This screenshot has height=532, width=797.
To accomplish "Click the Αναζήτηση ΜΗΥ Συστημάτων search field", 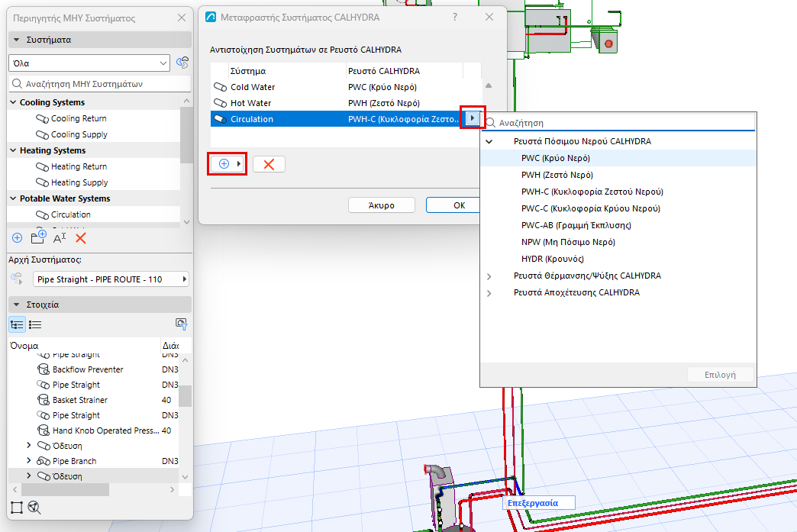I will pyautogui.click(x=100, y=84).
